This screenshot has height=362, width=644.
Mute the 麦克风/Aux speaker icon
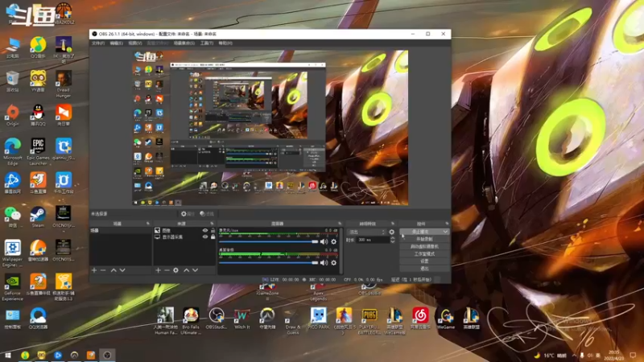[324, 242]
